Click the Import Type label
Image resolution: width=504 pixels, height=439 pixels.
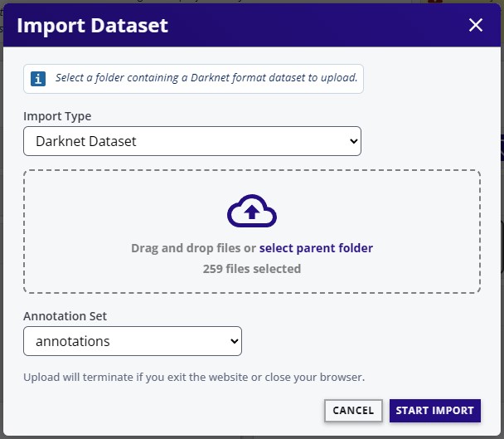(x=57, y=116)
